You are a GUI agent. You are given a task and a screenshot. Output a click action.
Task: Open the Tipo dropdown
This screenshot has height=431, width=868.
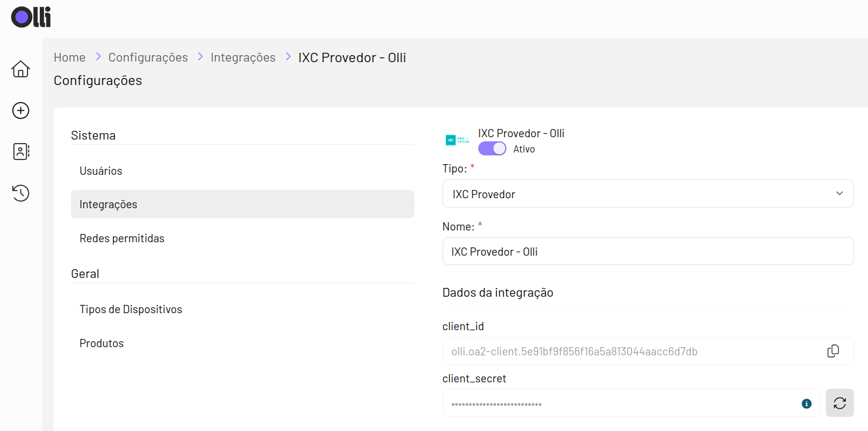(648, 194)
